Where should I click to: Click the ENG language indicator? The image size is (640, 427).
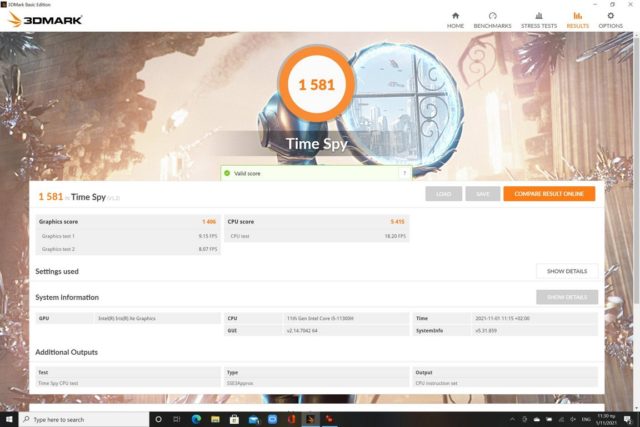[586, 419]
